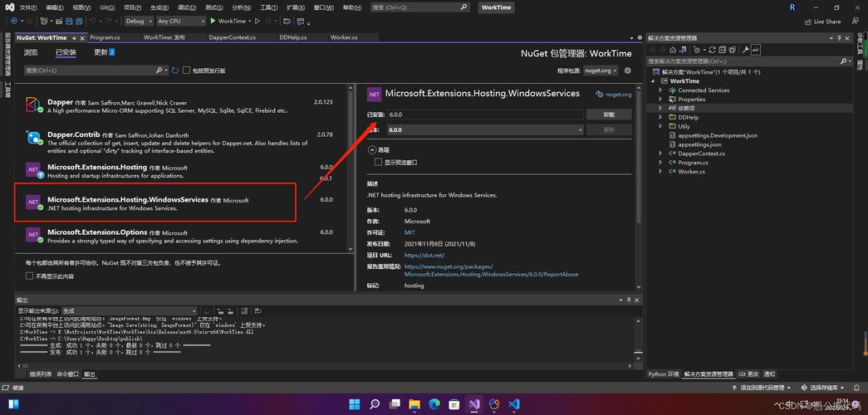Switch to the Program.cs editor tab
The width and height of the screenshot is (868, 415).
point(105,37)
